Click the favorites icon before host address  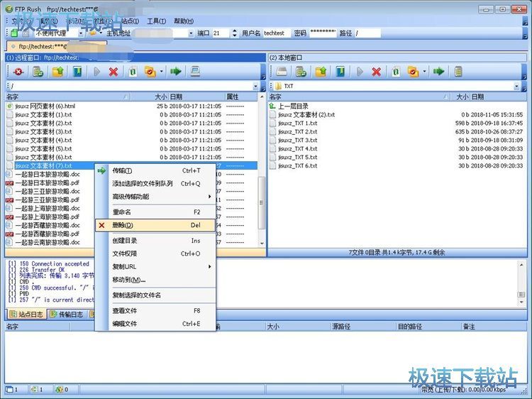point(92,33)
